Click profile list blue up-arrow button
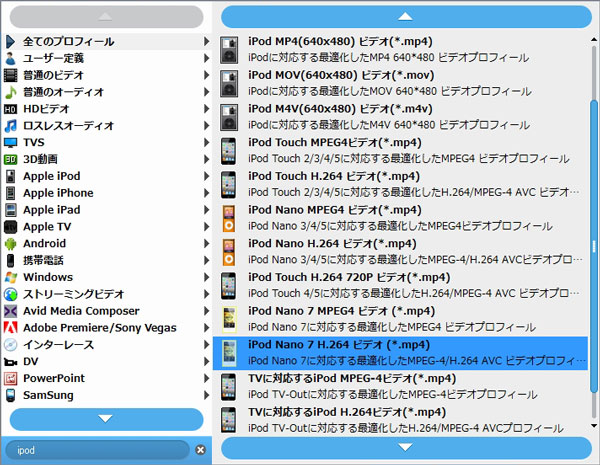The width and height of the screenshot is (600, 465). [406, 16]
